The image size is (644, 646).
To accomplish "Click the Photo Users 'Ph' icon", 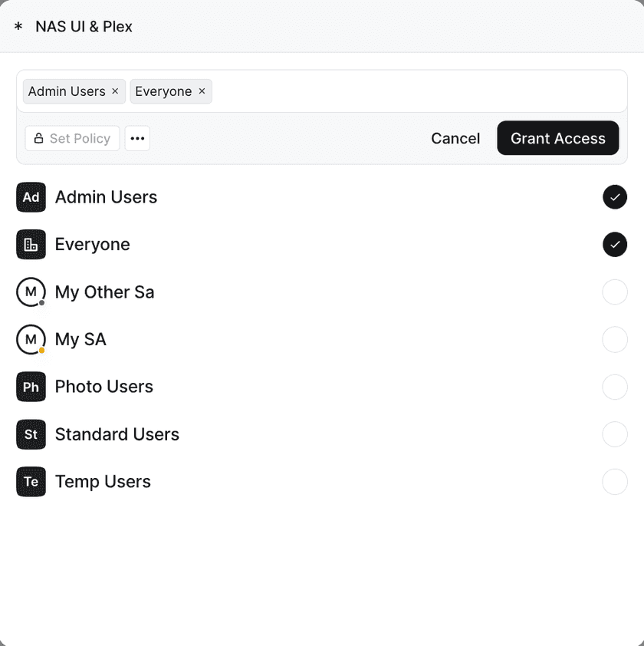I will pyautogui.click(x=31, y=387).
